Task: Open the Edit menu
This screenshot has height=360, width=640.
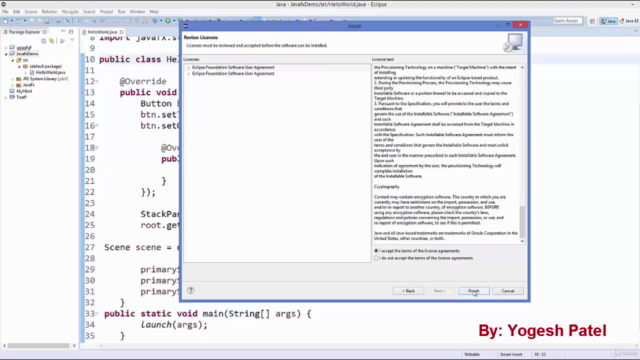Action: (16, 12)
